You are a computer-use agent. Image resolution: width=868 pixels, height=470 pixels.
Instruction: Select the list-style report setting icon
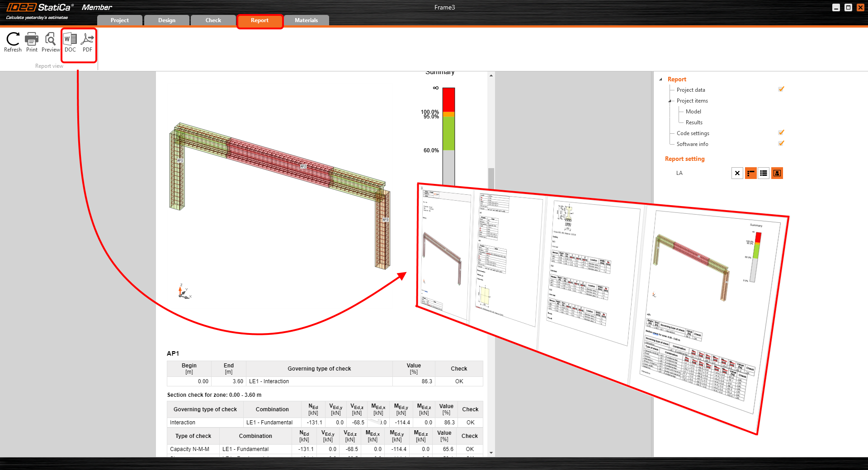(x=764, y=173)
